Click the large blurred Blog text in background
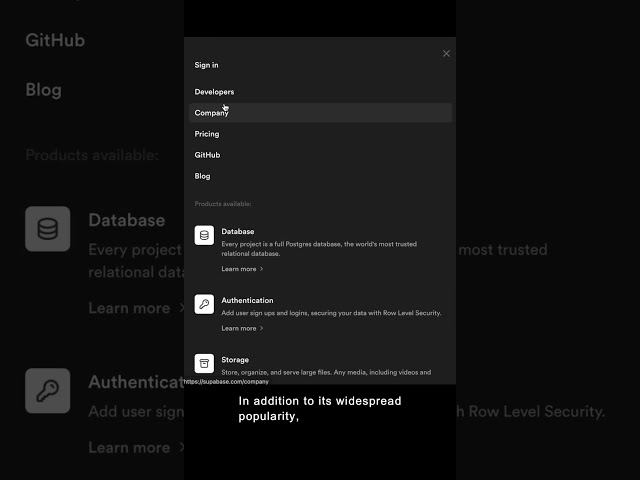 [43, 90]
